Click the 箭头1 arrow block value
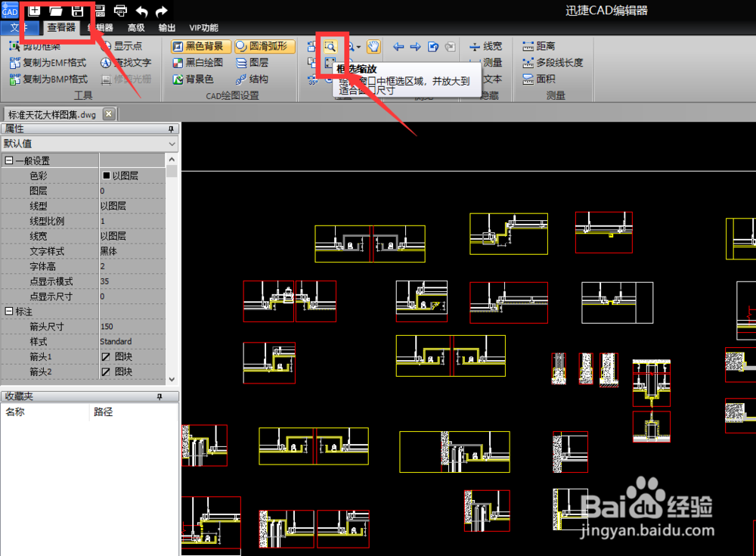 pyautogui.click(x=132, y=356)
